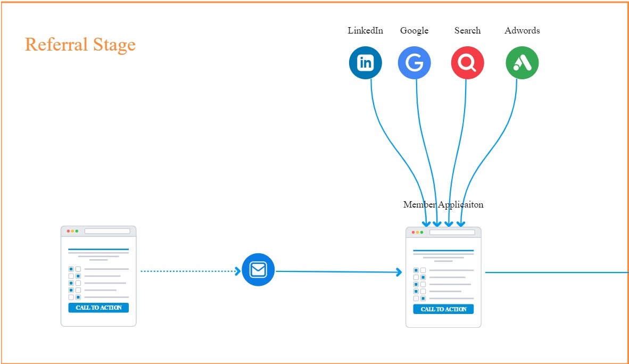
Task: Select the "Adwords" text label
Action: point(522,30)
